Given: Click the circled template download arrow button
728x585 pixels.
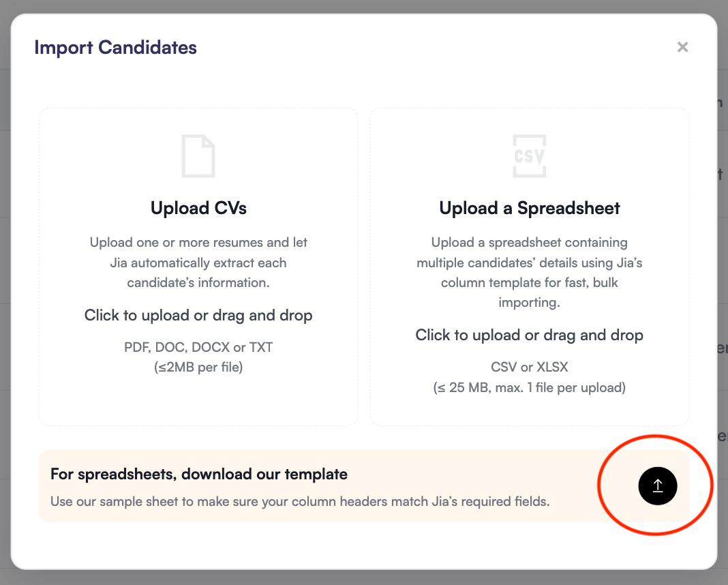Looking at the screenshot, I should point(657,485).
